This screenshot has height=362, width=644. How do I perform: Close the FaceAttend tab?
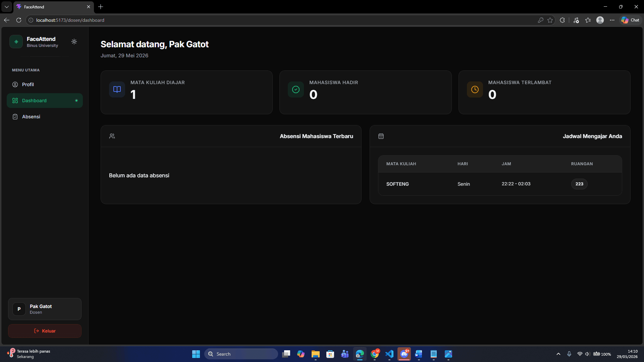tap(89, 7)
